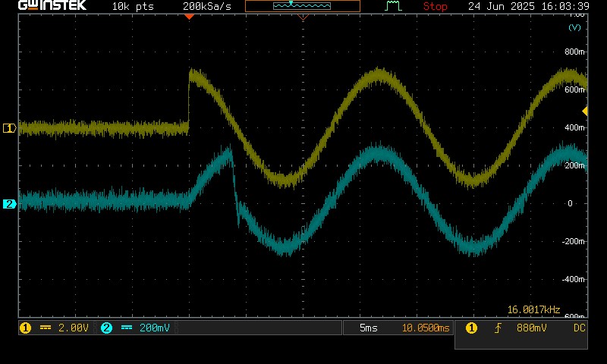Click the trigger source channel 1 badge

471,328
